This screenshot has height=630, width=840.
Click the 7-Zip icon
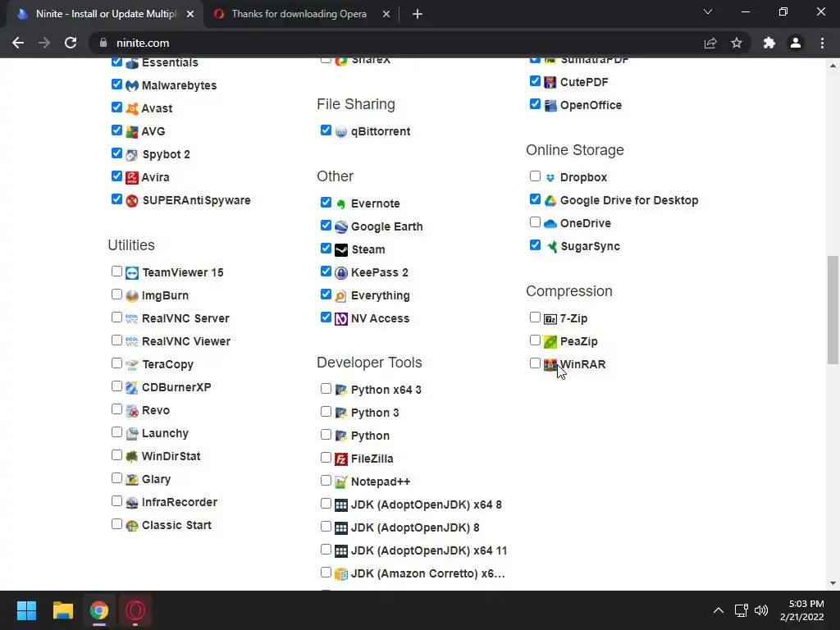550,319
